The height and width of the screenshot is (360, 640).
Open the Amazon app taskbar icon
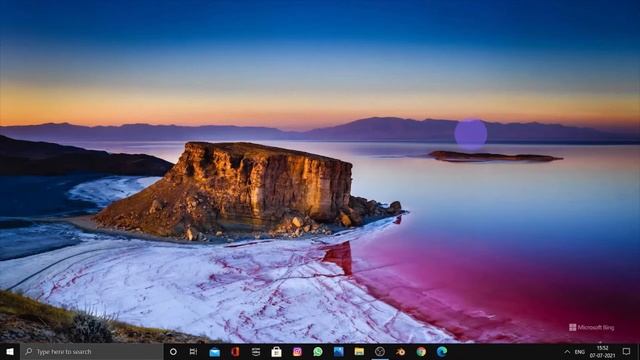point(256,352)
